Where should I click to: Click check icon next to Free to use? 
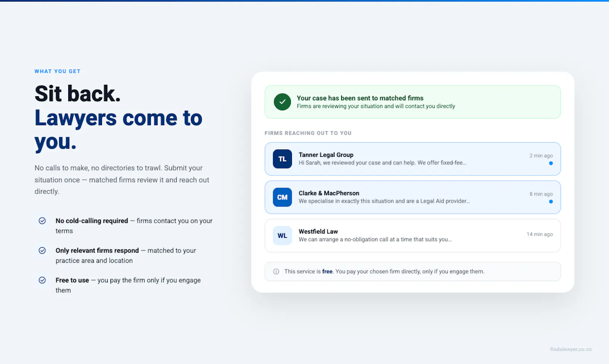click(42, 280)
